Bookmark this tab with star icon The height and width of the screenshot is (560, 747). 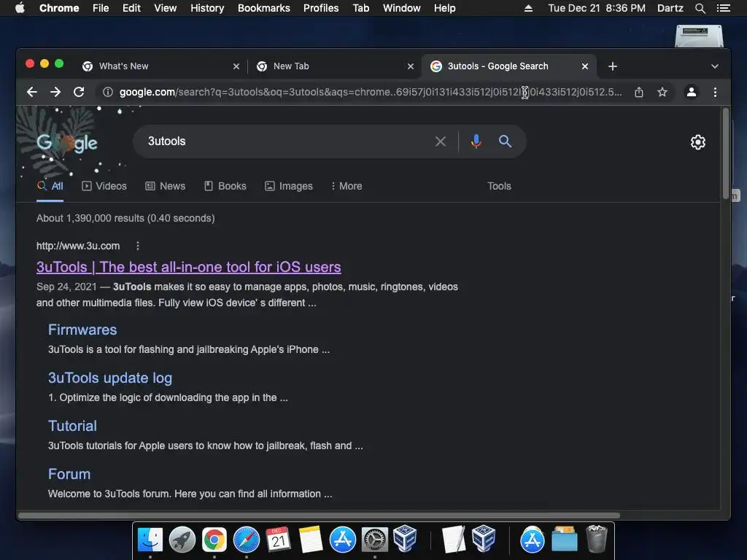(662, 92)
